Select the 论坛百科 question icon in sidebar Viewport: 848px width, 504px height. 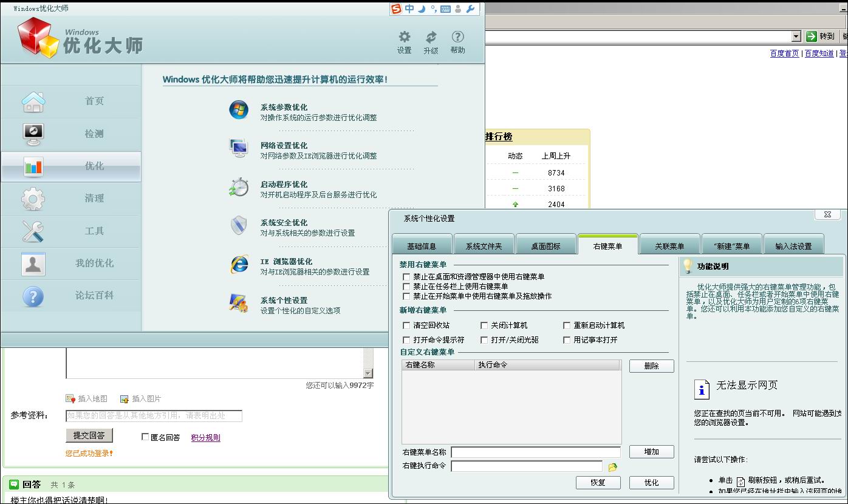33,296
